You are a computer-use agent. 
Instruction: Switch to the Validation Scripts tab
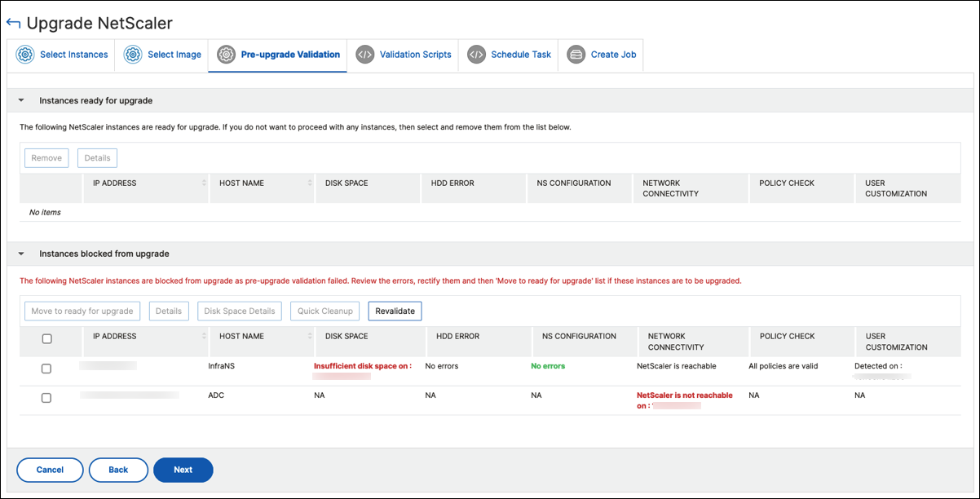(404, 55)
